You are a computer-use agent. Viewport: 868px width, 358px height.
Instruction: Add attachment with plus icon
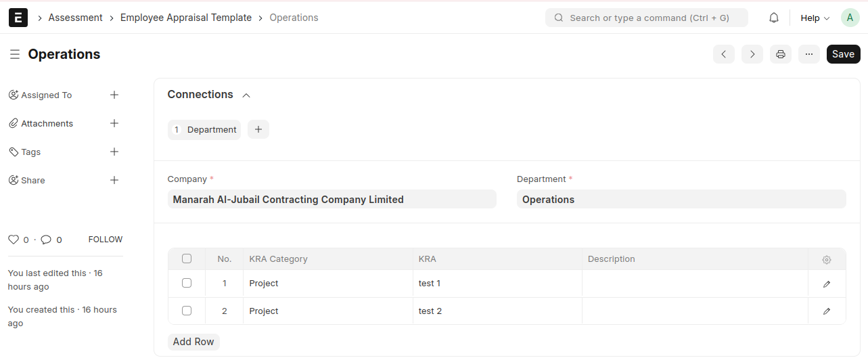click(x=114, y=123)
